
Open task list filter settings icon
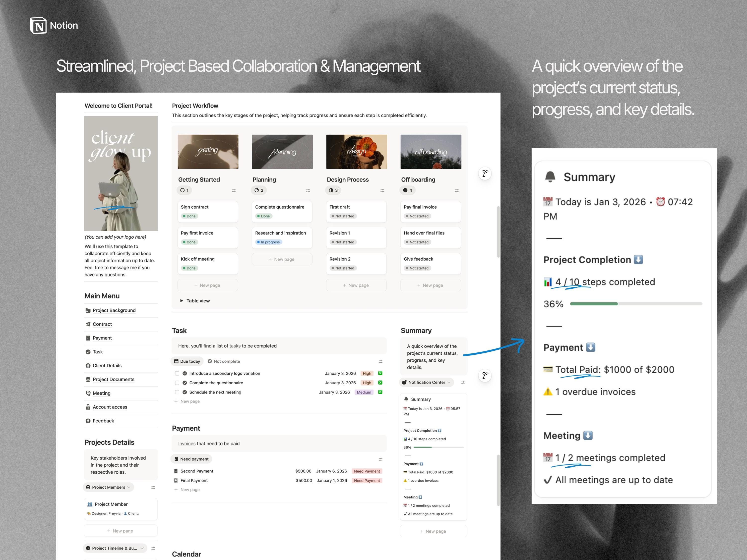380,362
